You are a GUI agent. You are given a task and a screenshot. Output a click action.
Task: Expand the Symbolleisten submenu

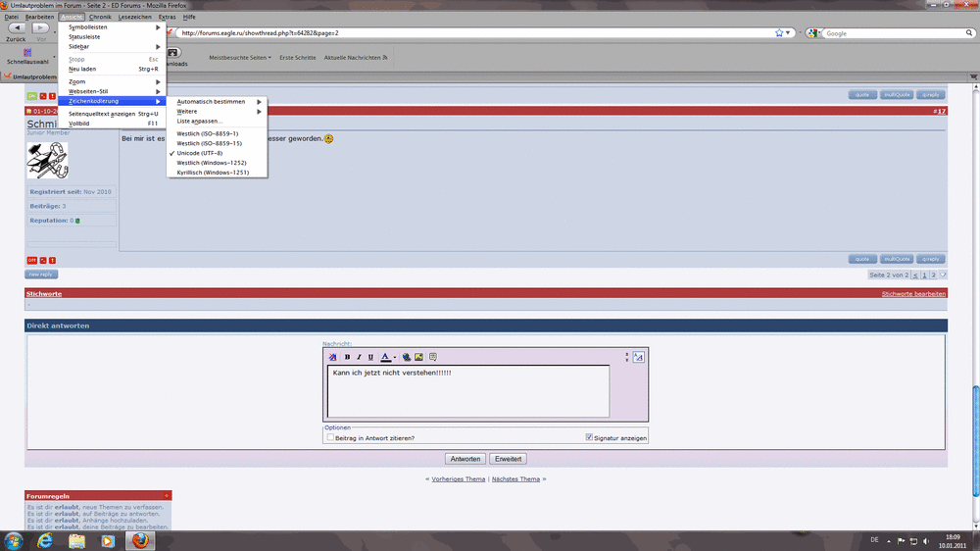113,27
